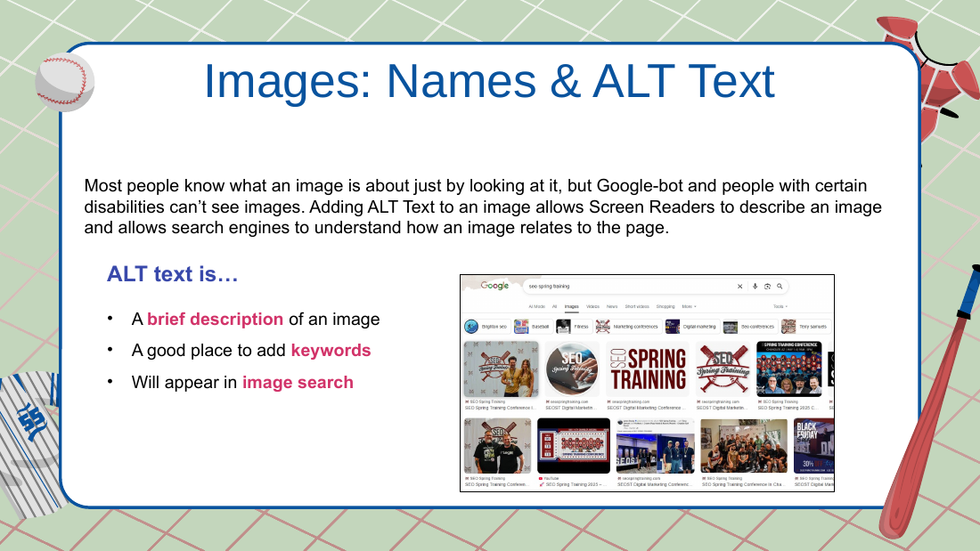Open search by image camera icon
The width and height of the screenshot is (980, 551).
point(767,286)
